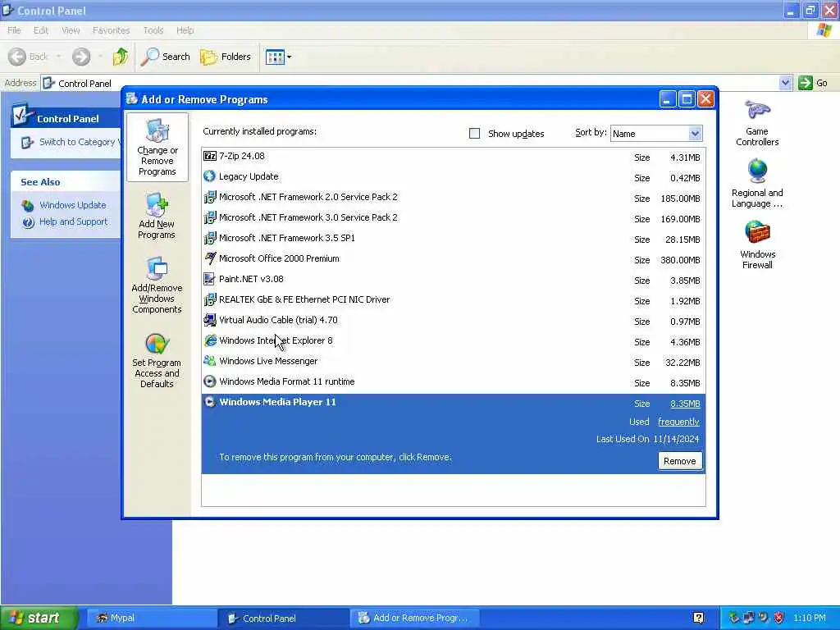Click the Microsoft Office 2000 Premium icon
This screenshot has height=630, width=840.
pos(210,258)
